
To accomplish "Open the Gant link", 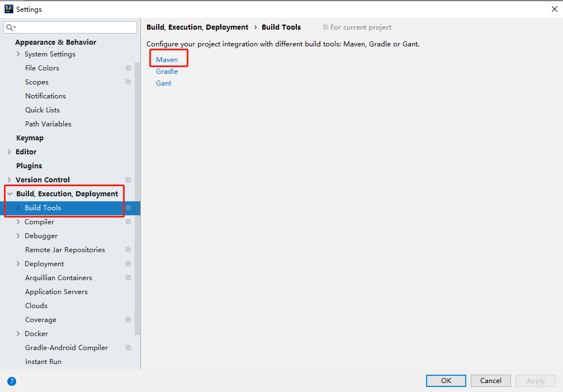I will pyautogui.click(x=163, y=83).
